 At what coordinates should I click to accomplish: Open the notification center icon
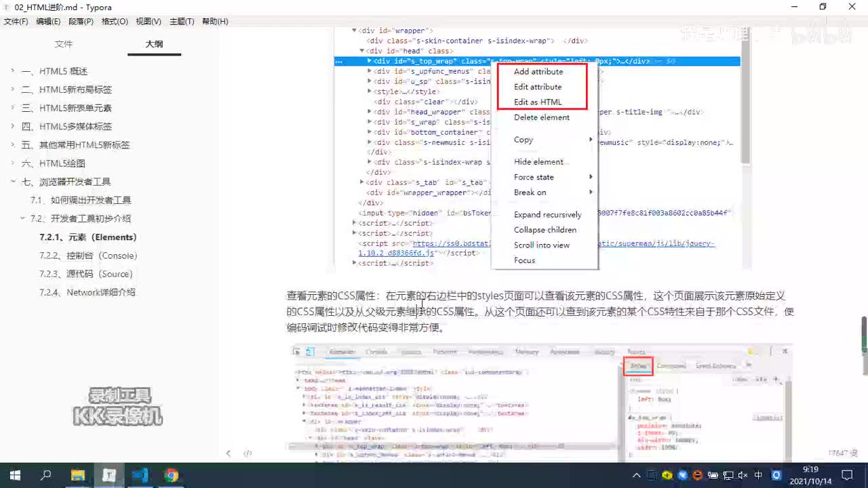click(x=847, y=475)
